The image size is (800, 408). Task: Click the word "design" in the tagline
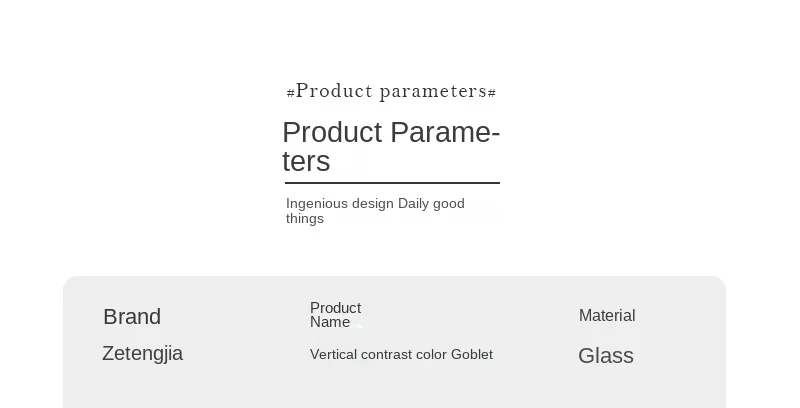373,203
